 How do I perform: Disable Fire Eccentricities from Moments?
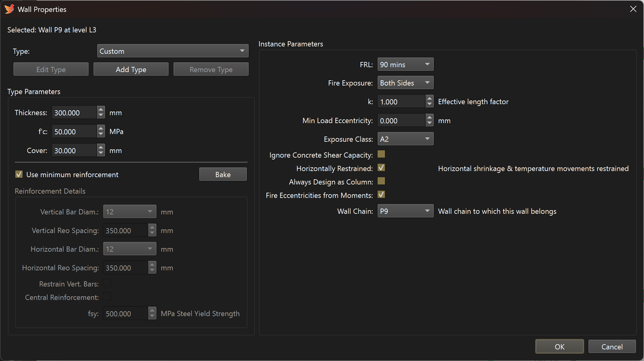pos(381,195)
